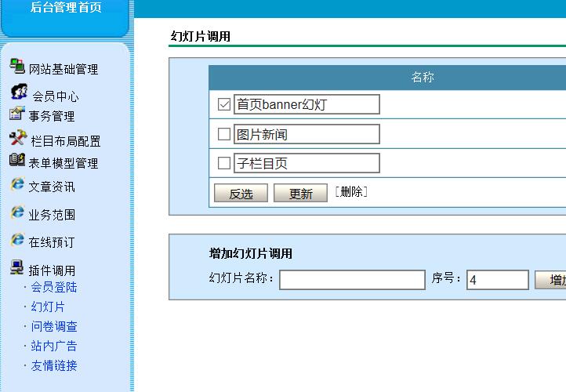
Task: Collapse the 插件调用 sidebar section
Action: click(x=52, y=270)
